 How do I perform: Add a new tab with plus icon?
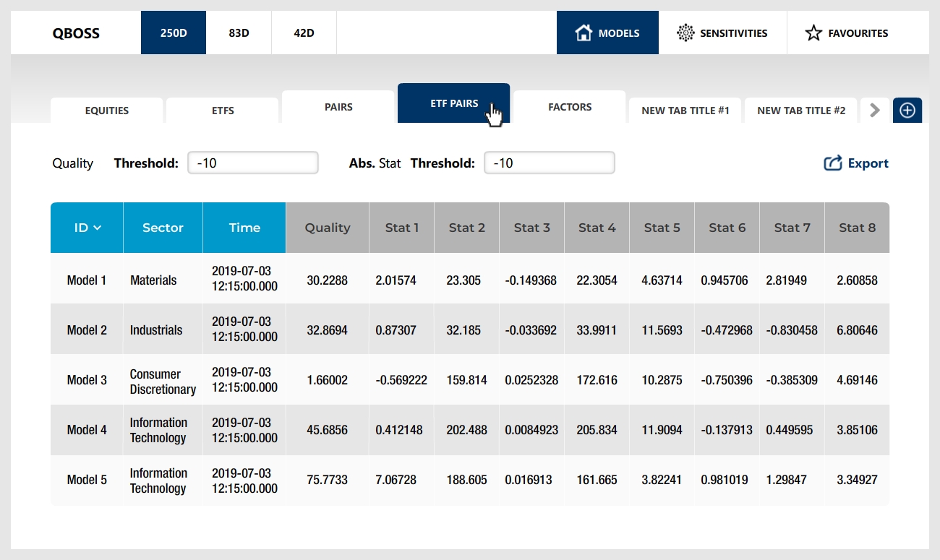point(907,111)
